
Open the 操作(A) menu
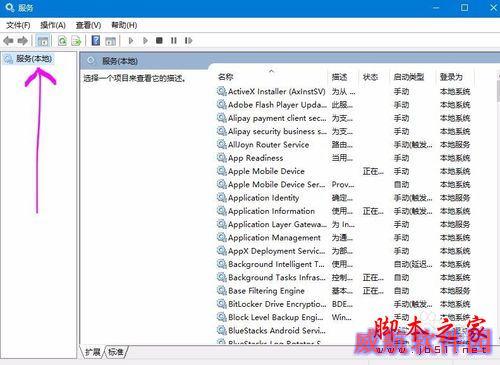coord(53,25)
